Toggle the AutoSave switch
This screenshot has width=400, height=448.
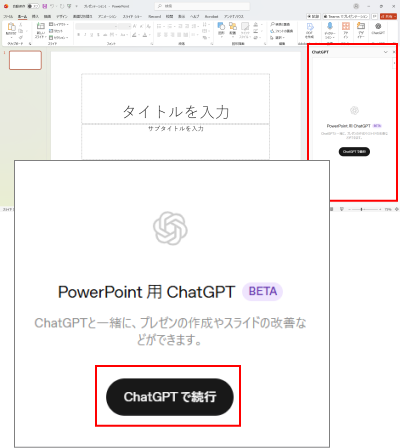tap(33, 6)
